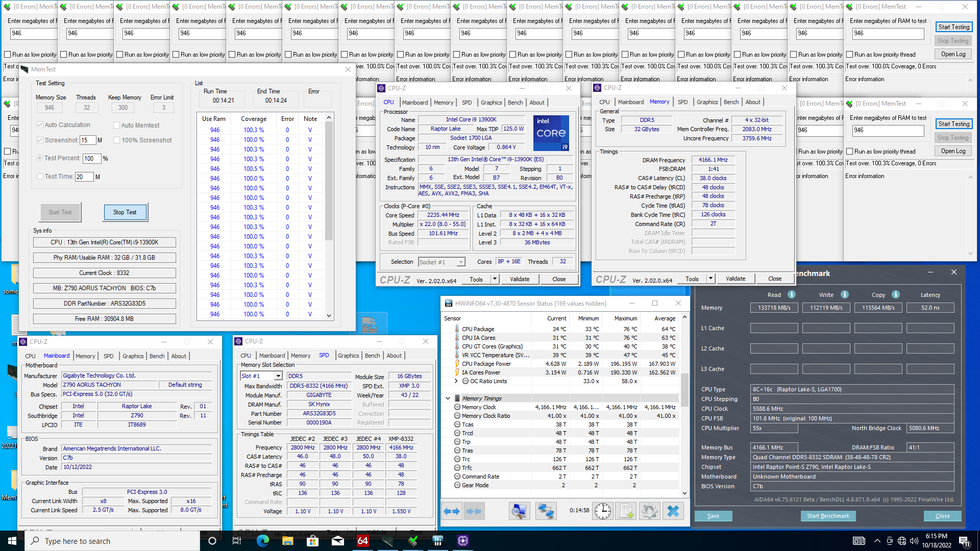Click the Stop Test button

coord(125,212)
